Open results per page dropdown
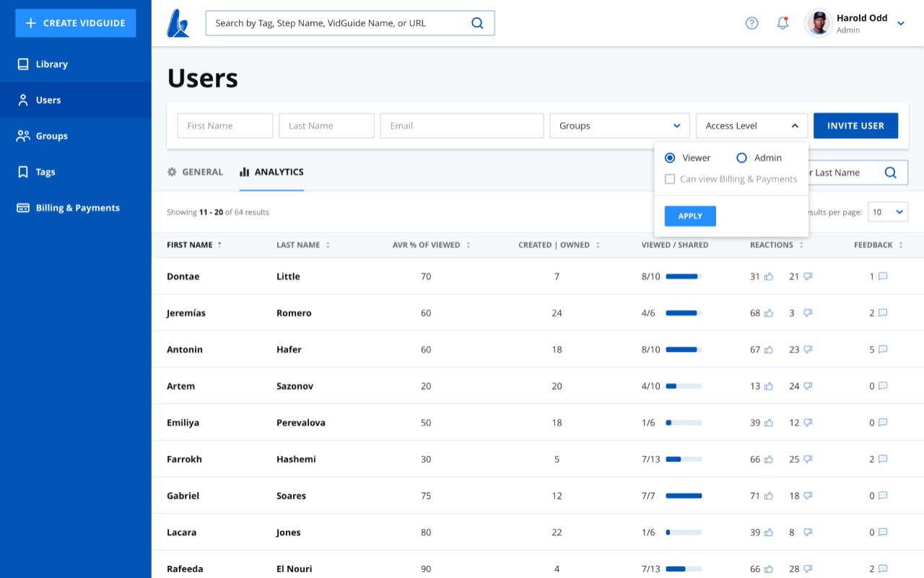Viewport: 924px width, 578px height. pos(887,212)
